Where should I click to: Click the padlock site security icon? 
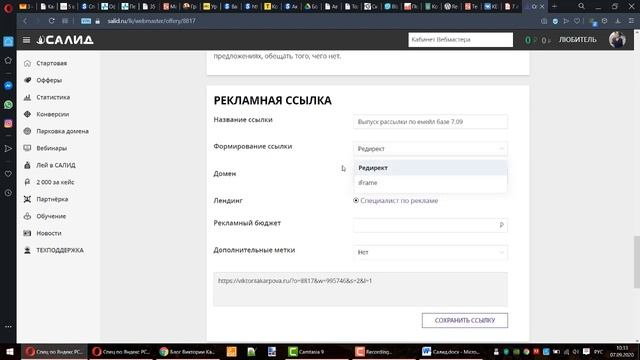98,21
